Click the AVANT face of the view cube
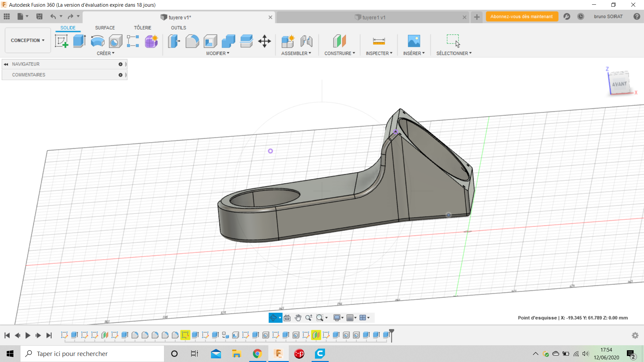The image size is (644, 362). point(619,84)
